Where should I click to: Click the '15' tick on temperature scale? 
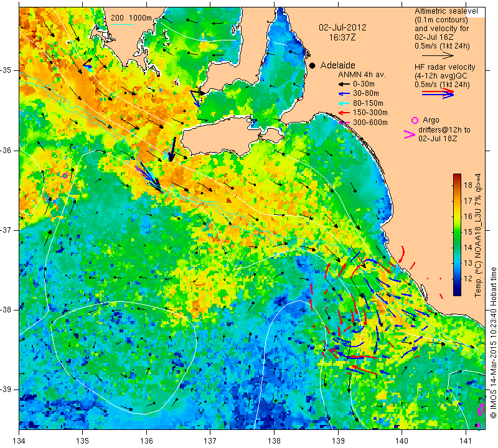click(468, 232)
